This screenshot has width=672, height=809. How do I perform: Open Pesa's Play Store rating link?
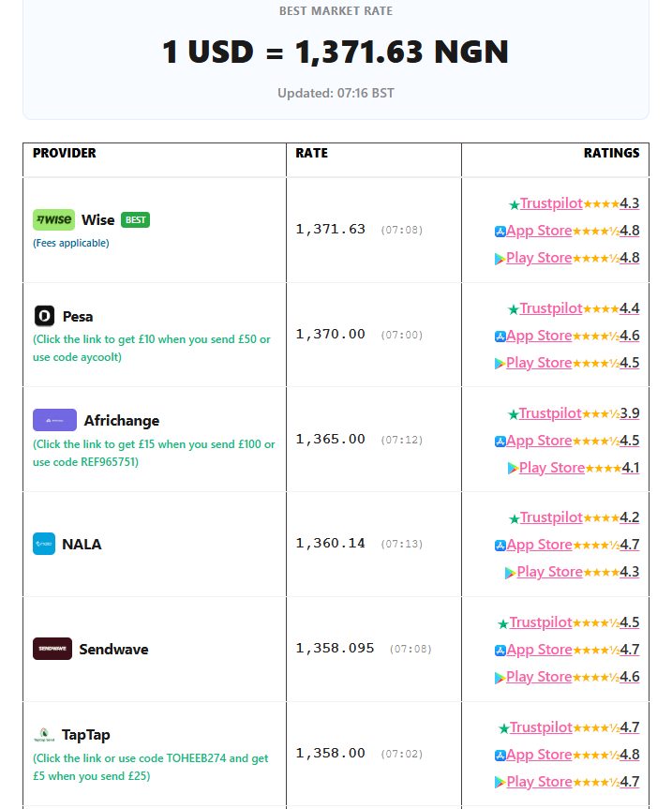pyautogui.click(x=539, y=363)
